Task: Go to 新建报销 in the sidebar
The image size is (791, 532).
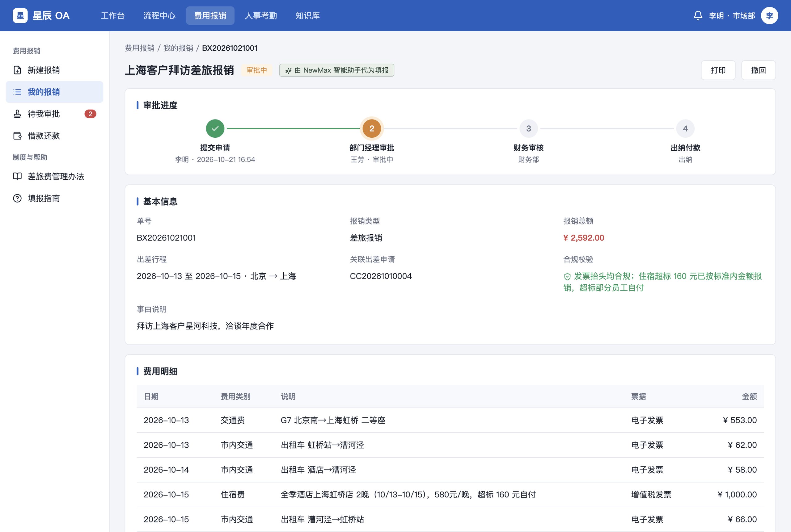Action: pyautogui.click(x=55, y=70)
